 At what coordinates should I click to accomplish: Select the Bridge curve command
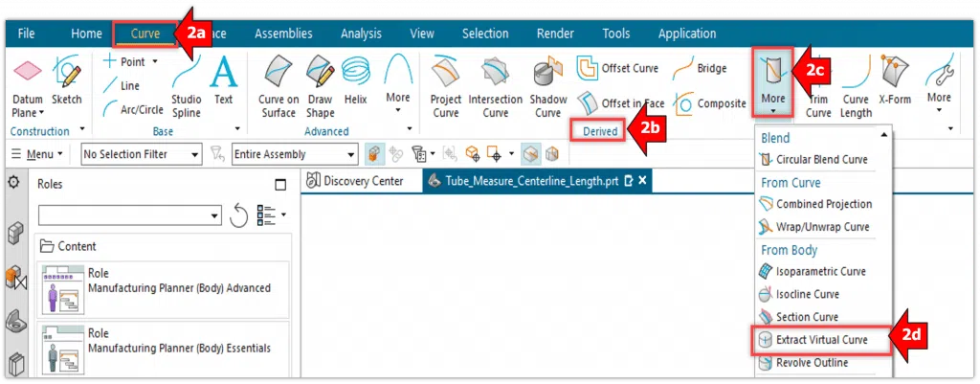pyautogui.click(x=700, y=68)
